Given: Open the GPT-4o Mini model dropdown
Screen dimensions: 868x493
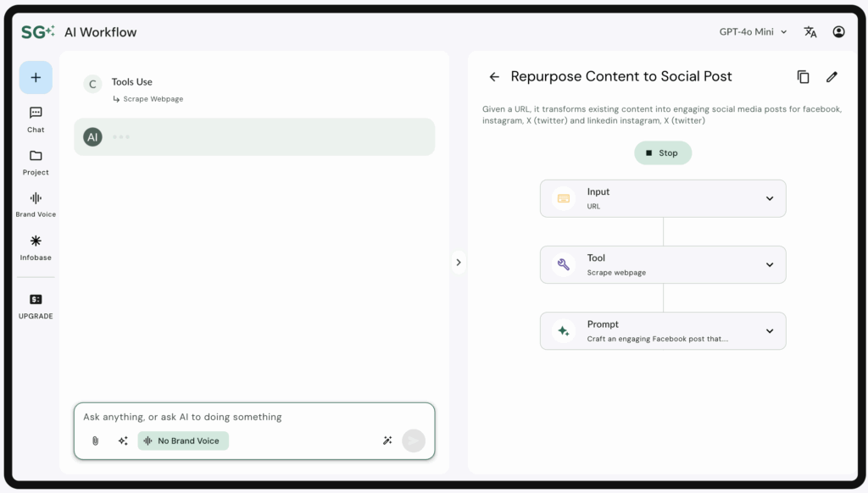Looking at the screenshot, I should click(x=753, y=32).
